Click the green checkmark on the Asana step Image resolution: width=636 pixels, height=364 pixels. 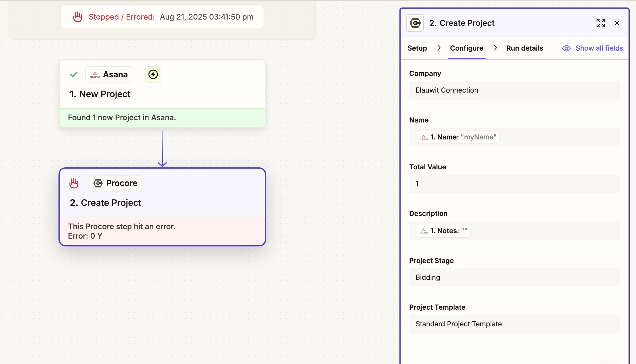point(74,75)
